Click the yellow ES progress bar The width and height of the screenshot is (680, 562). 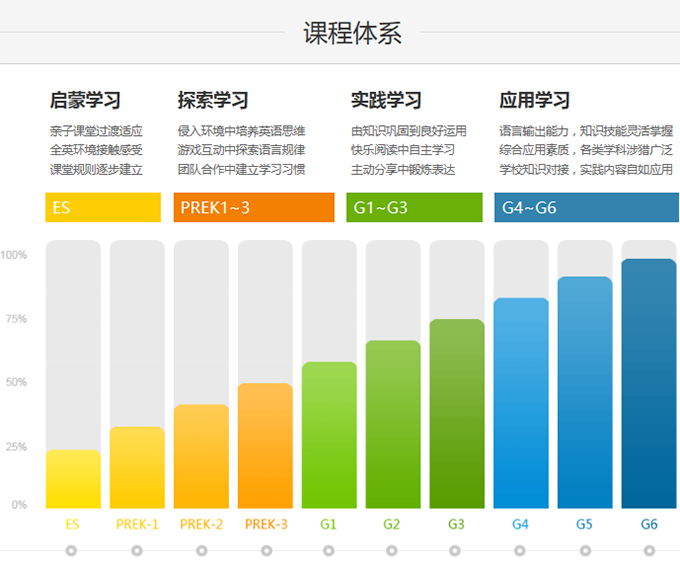[73, 479]
